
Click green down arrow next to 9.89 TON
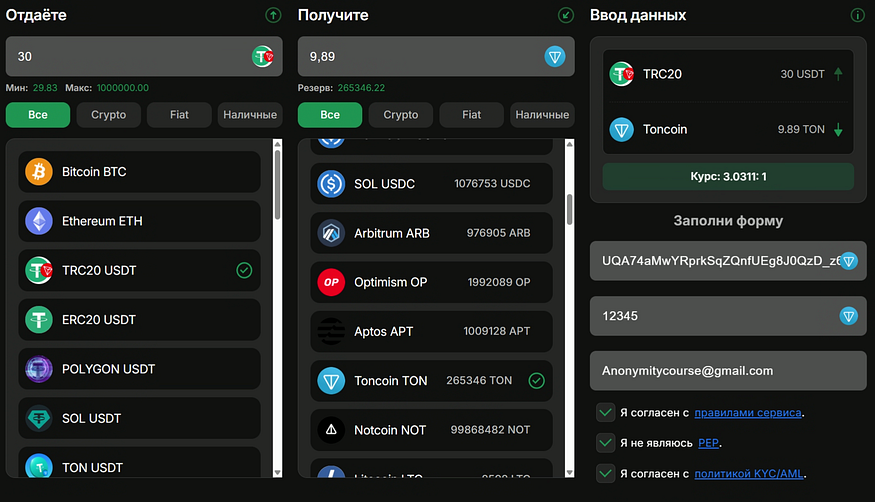click(838, 129)
